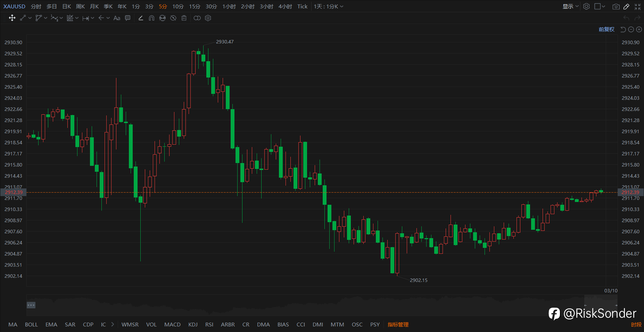Select the move/crosshair cursor tool

point(12,18)
